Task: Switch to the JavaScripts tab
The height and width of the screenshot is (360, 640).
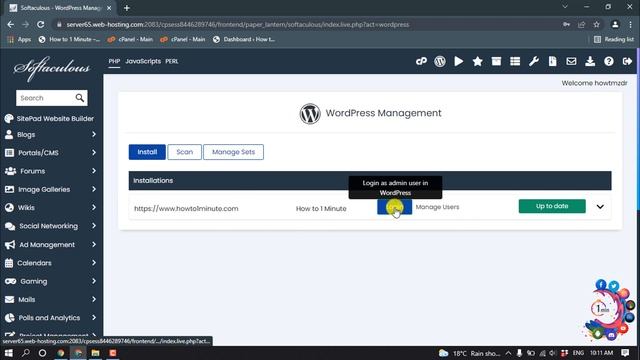Action: [143, 61]
